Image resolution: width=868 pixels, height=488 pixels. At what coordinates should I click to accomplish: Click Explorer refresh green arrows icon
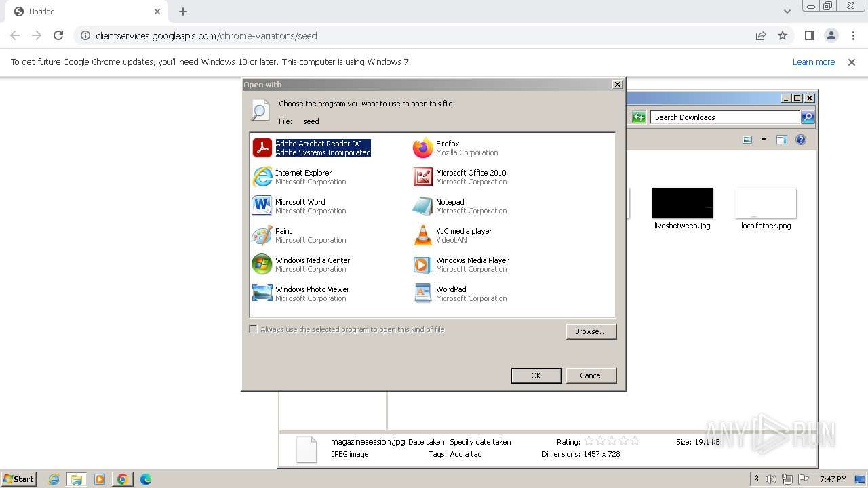click(639, 117)
